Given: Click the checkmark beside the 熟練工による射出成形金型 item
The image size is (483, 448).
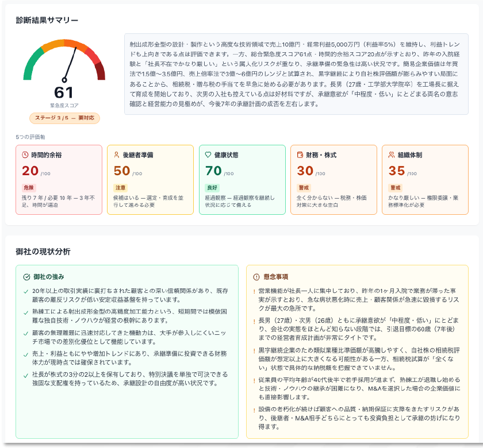Looking at the screenshot, I should point(26,312).
